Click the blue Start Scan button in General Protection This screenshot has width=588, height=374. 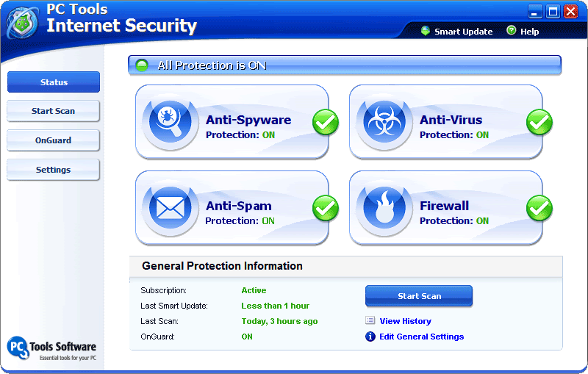[x=419, y=296]
